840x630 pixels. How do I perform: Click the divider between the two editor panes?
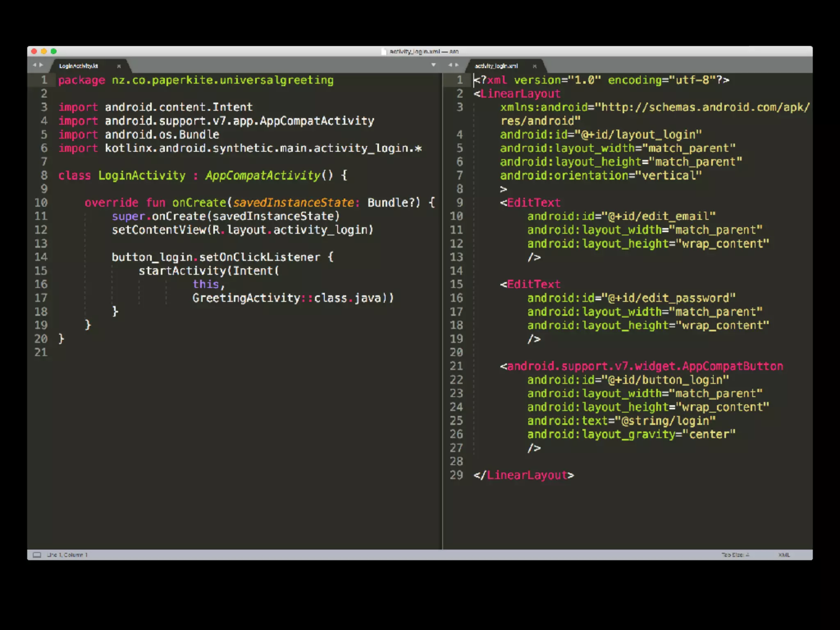[443, 312]
